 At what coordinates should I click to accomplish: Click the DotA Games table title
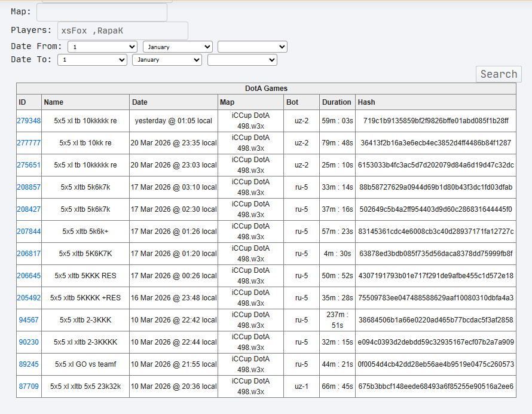(267, 89)
